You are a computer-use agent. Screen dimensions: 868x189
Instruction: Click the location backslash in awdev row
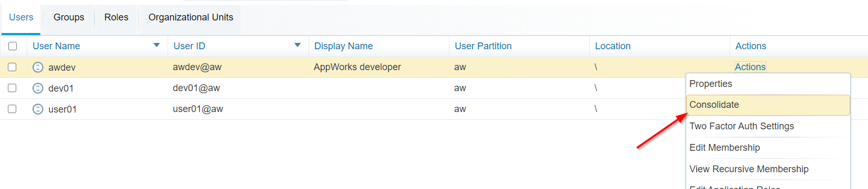tap(596, 67)
